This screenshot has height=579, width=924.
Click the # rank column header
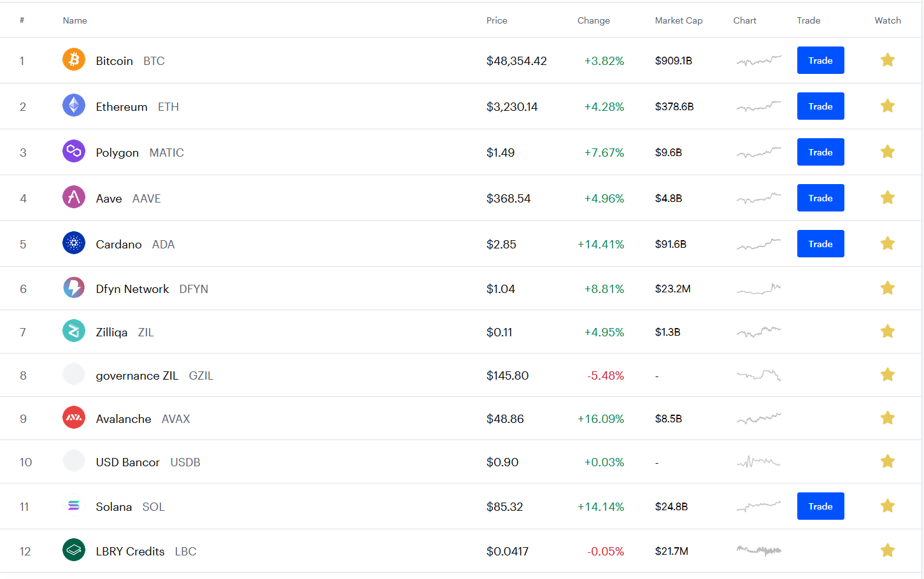22,20
